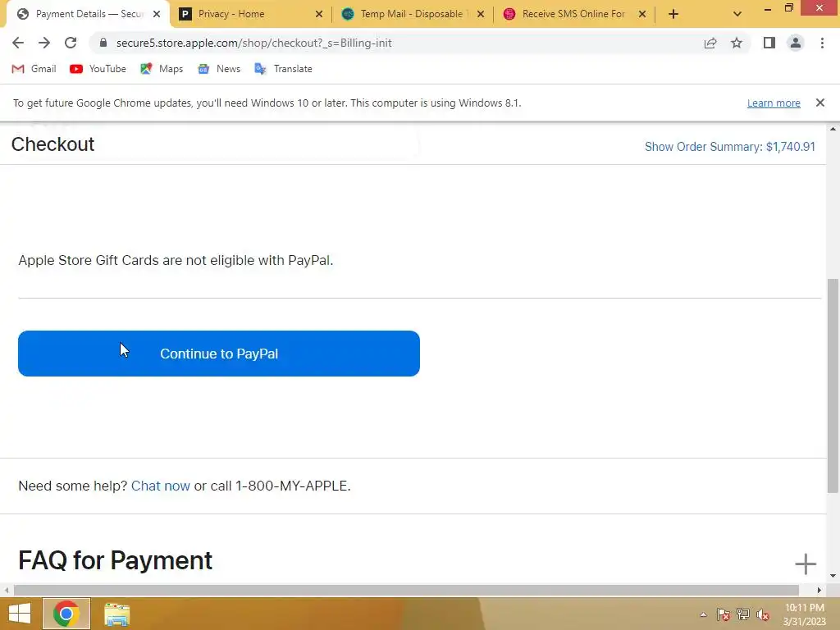This screenshot has height=630, width=840.
Task: Click the Chat now link
Action: (x=160, y=486)
